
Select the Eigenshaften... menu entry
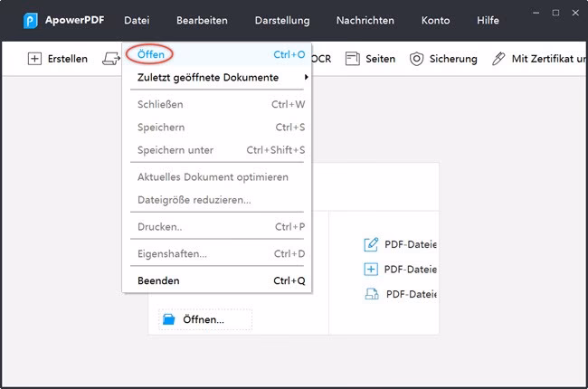click(x=217, y=254)
